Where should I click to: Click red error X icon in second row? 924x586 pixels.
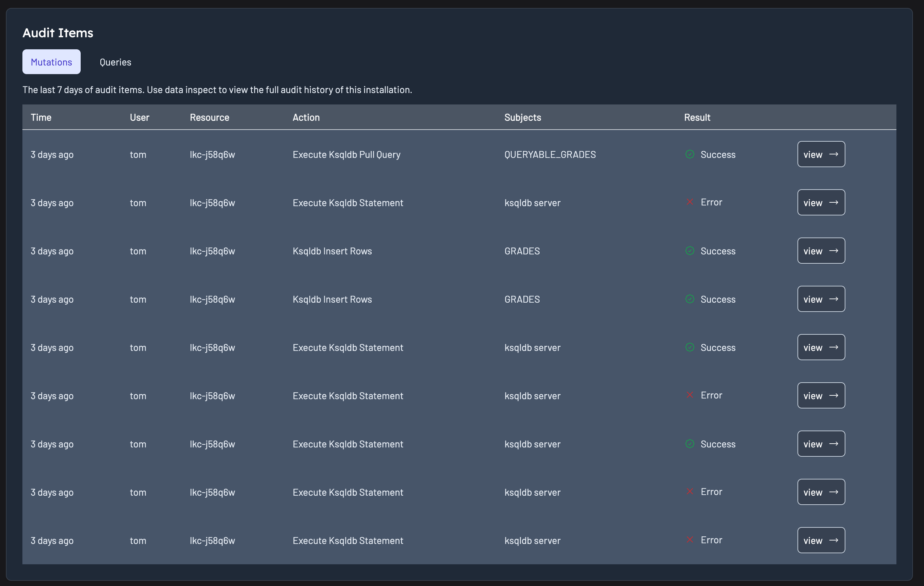click(x=690, y=202)
